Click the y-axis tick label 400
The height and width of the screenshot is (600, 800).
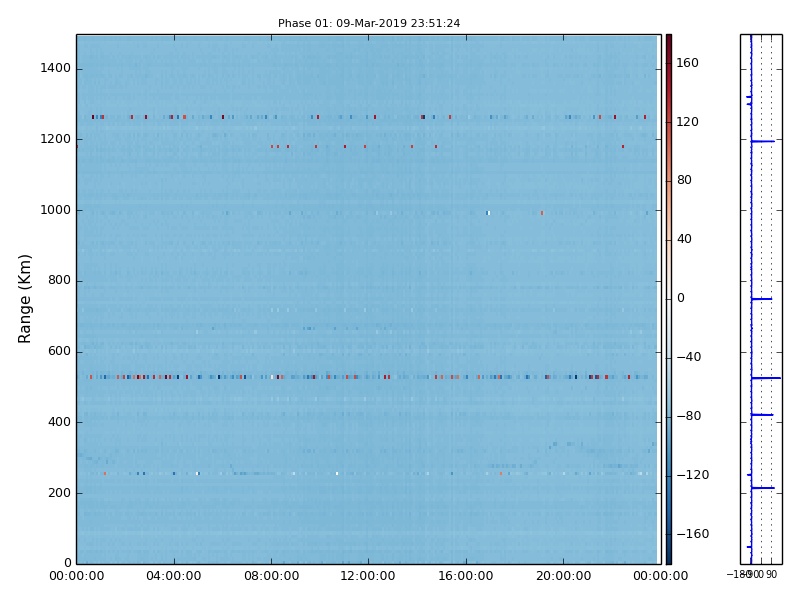coord(59,422)
